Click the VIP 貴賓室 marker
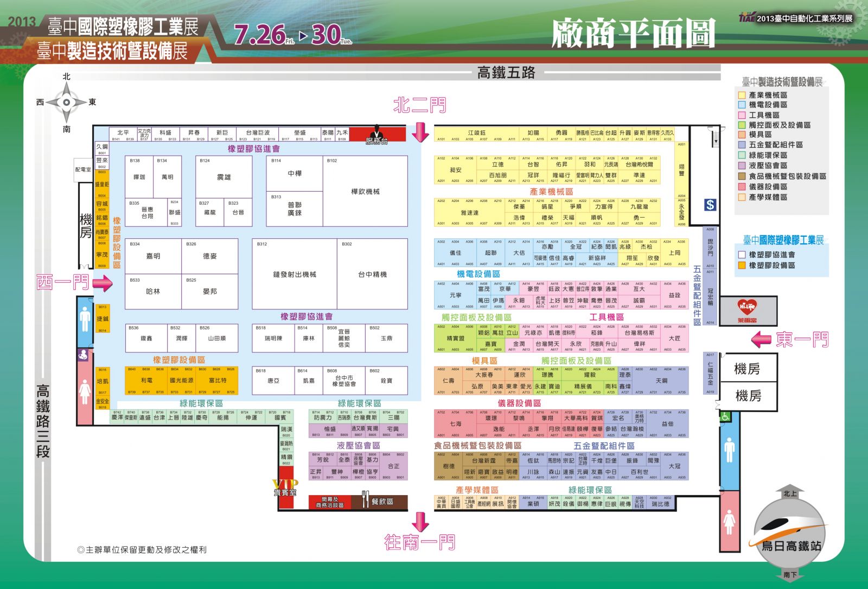 285,487
